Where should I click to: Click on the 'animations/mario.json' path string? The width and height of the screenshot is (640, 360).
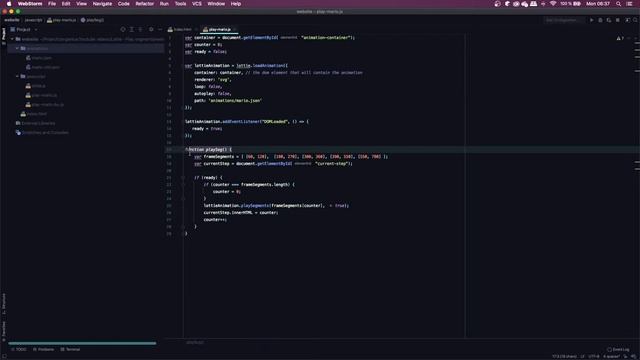235,100
